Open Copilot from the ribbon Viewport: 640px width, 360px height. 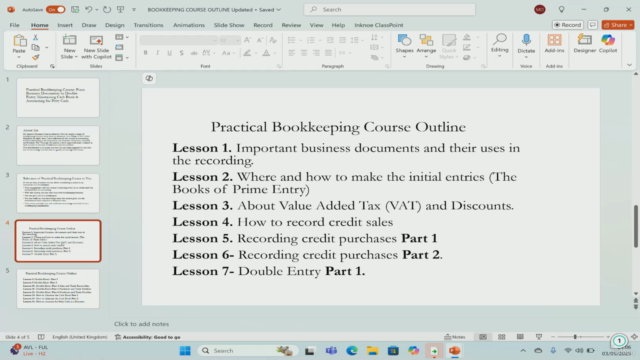608,44
